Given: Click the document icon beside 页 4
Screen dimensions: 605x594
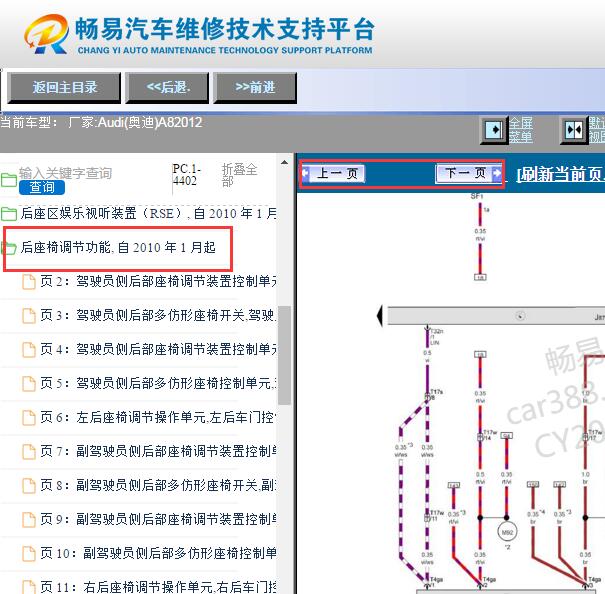Looking at the screenshot, I should (29, 350).
